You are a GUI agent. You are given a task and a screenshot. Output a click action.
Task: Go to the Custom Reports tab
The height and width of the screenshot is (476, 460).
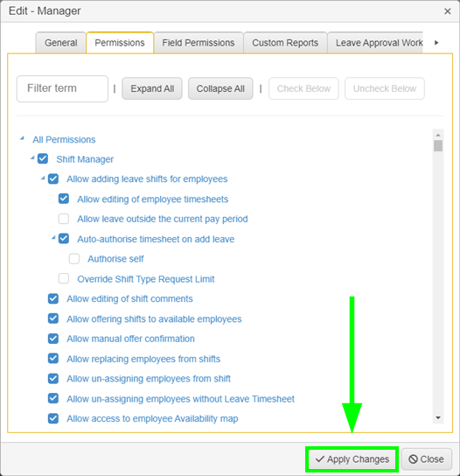[285, 43]
